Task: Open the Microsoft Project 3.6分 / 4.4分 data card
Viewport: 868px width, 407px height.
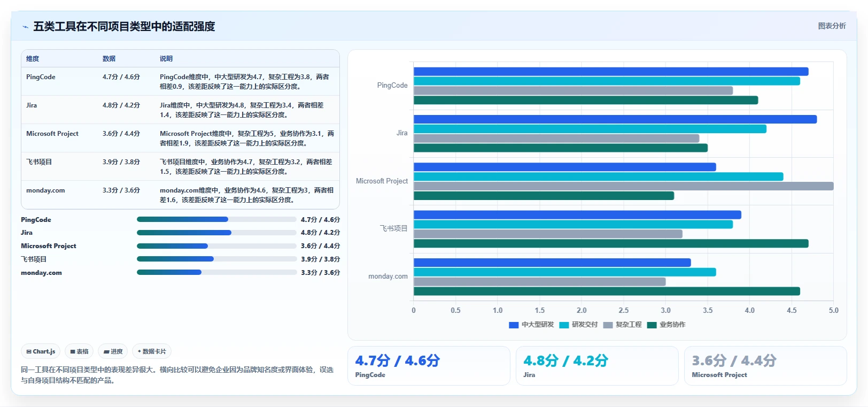Action: 765,366
